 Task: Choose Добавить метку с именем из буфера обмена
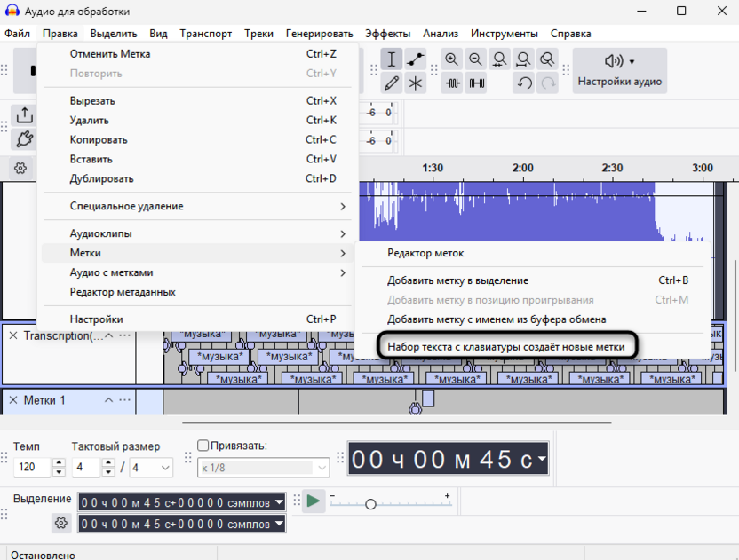coord(533,319)
